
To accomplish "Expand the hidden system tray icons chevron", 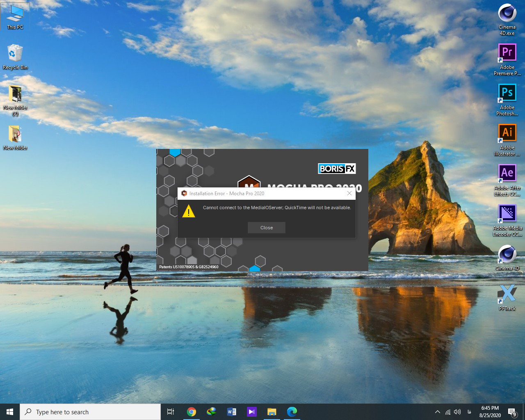I will point(438,412).
